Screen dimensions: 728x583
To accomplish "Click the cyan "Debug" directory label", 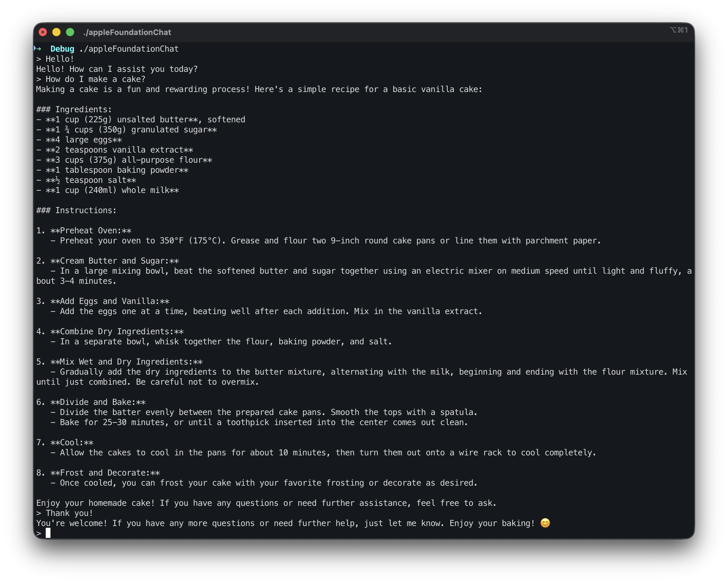I will tap(62, 49).
